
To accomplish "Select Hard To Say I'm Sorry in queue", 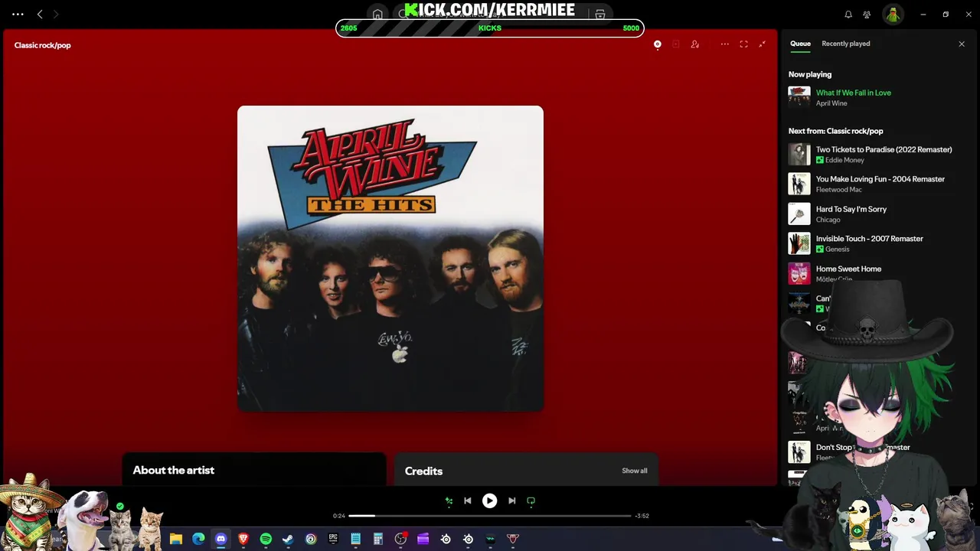I will pos(851,209).
